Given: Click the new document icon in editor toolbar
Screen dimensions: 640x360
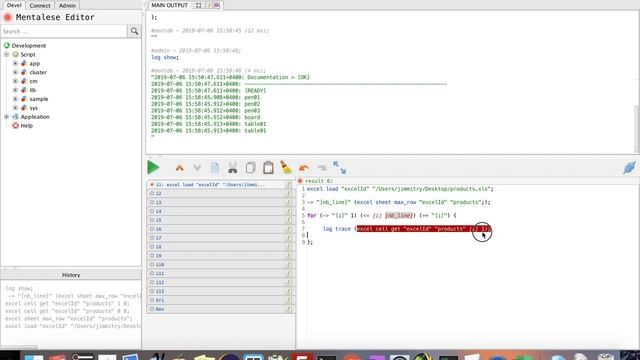Looking at the screenshot, I should pos(215,167).
